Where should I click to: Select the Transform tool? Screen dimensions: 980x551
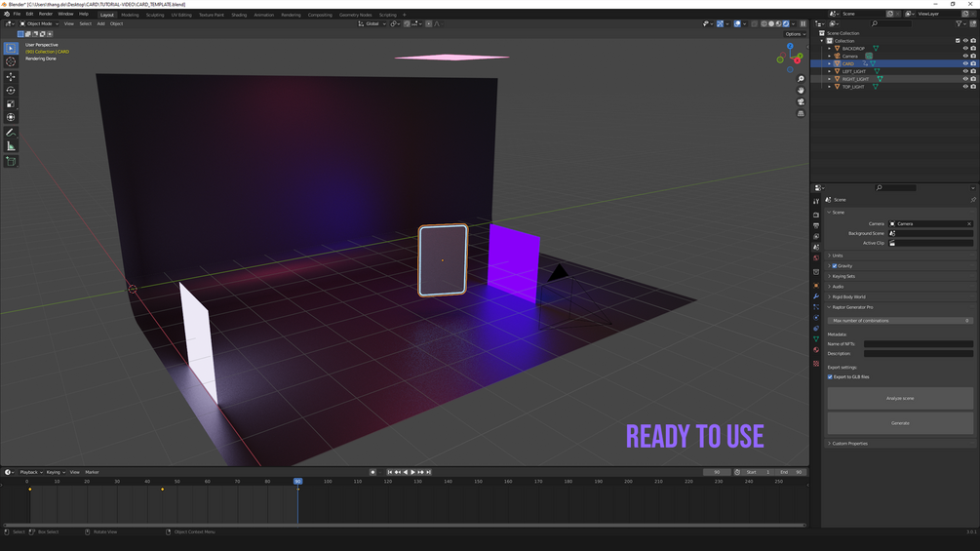pyautogui.click(x=11, y=117)
